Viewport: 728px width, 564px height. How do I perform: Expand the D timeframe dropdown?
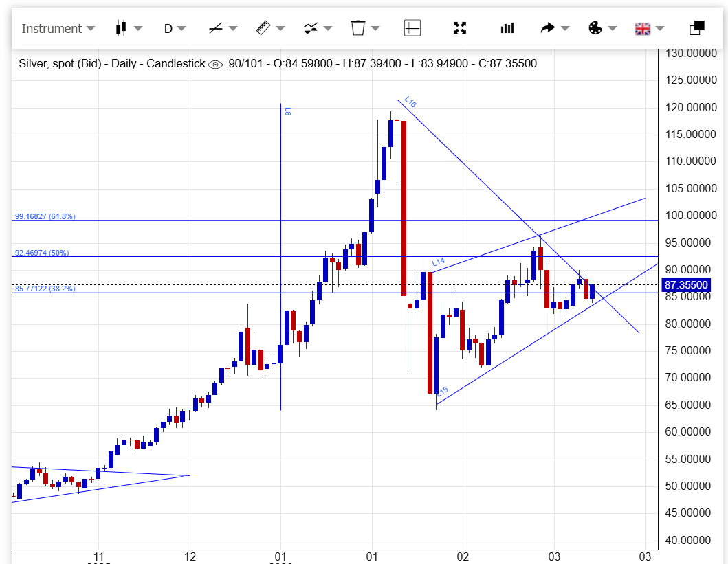coord(175,28)
